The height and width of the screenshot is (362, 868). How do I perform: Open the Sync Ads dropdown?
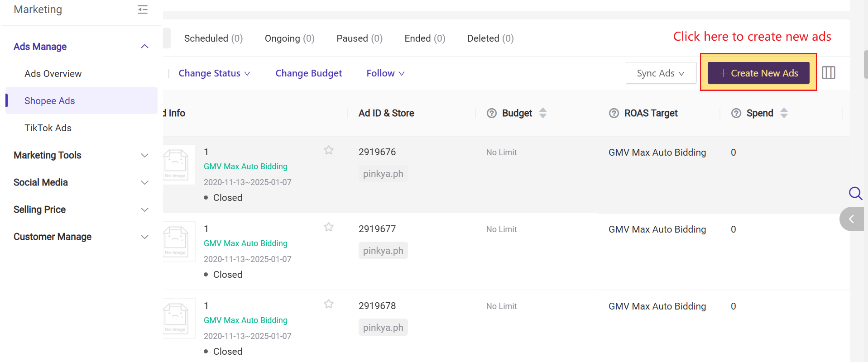tap(661, 73)
